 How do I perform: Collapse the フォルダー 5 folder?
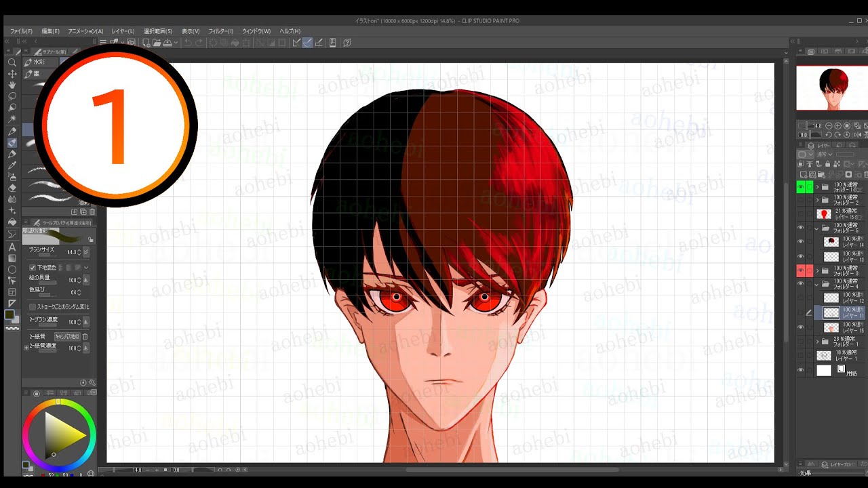pyautogui.click(x=817, y=228)
